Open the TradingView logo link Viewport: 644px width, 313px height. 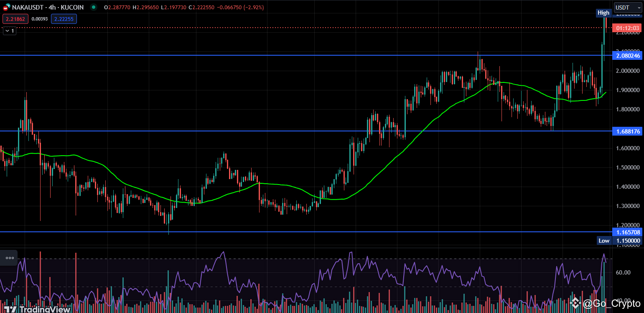37,309
